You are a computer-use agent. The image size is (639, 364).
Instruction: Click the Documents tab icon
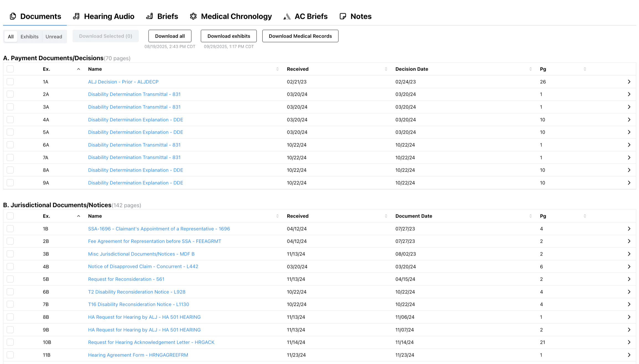pos(13,16)
